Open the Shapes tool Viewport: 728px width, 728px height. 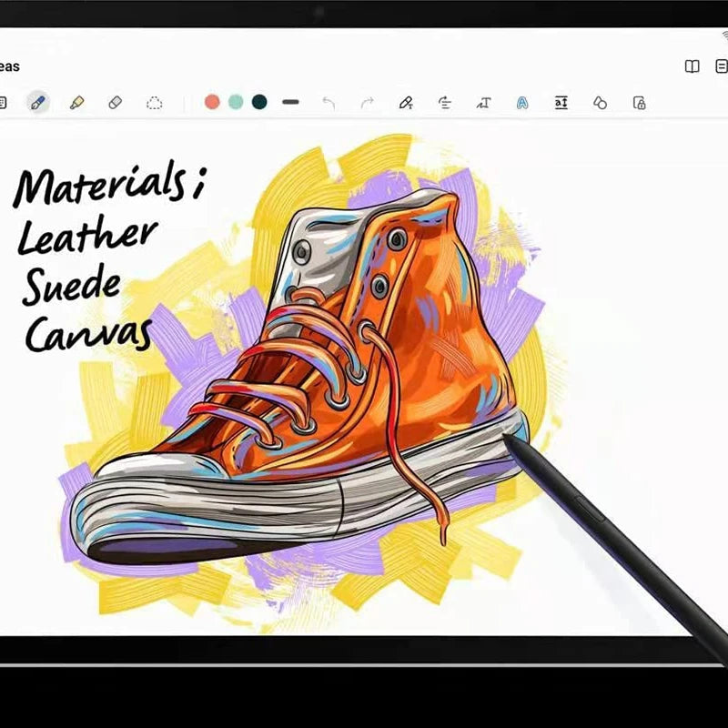(x=600, y=103)
